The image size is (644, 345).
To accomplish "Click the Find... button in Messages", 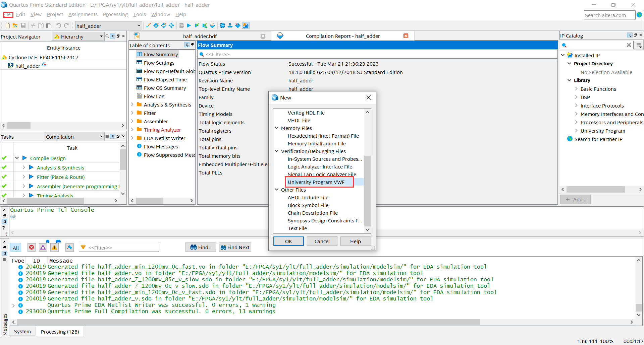I will pyautogui.click(x=201, y=247).
